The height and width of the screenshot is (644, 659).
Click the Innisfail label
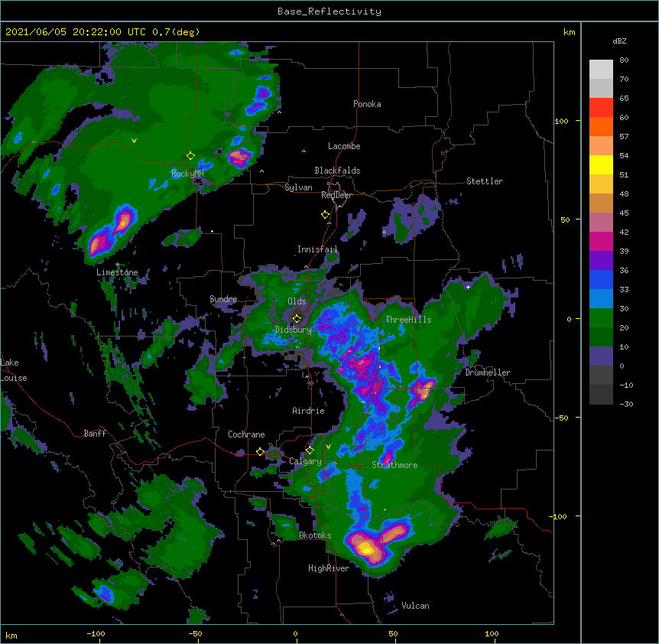(x=317, y=249)
